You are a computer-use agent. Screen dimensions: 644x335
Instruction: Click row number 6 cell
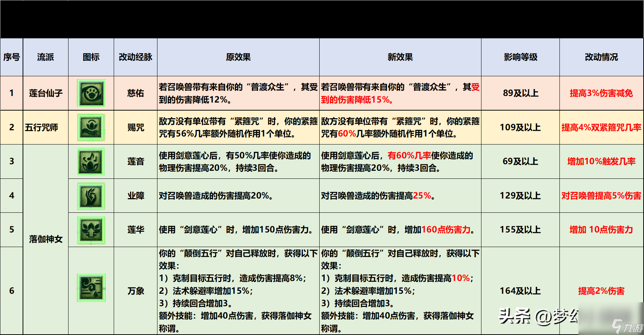(x=12, y=291)
